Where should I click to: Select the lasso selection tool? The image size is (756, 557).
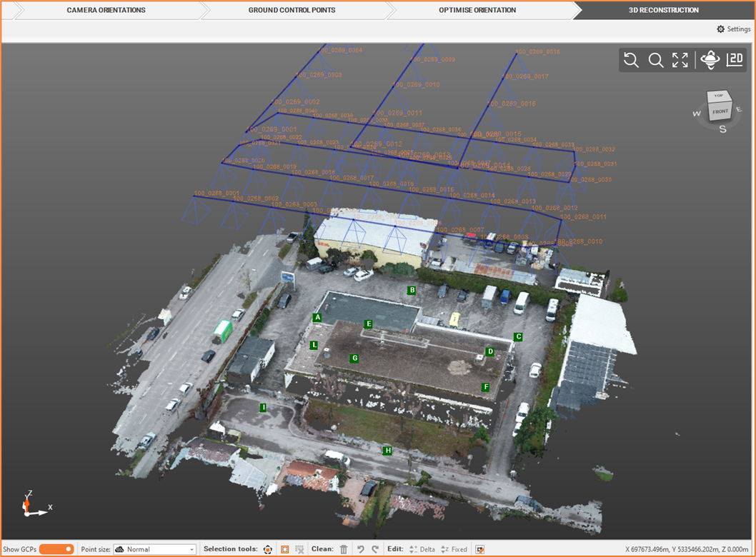click(268, 549)
